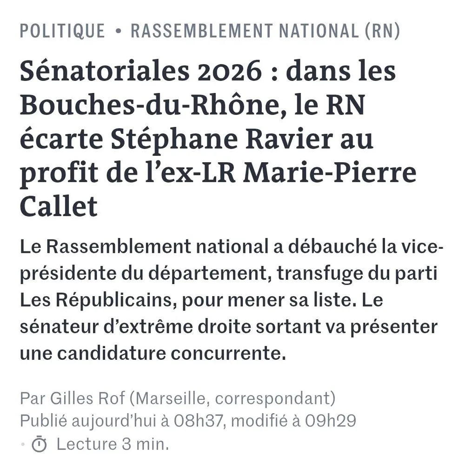465x476 pixels.
Task: Click "(Marseille, correspondant)" byline text
Action: tap(232, 398)
